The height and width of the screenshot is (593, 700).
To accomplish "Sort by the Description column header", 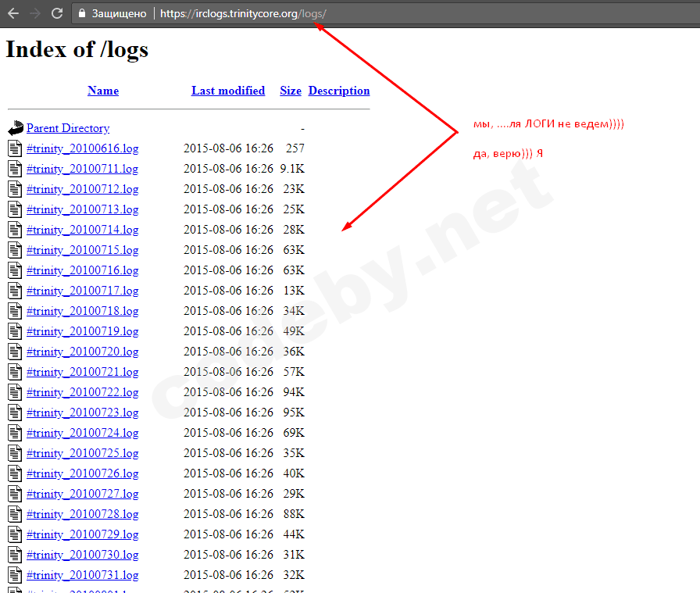I will point(339,91).
